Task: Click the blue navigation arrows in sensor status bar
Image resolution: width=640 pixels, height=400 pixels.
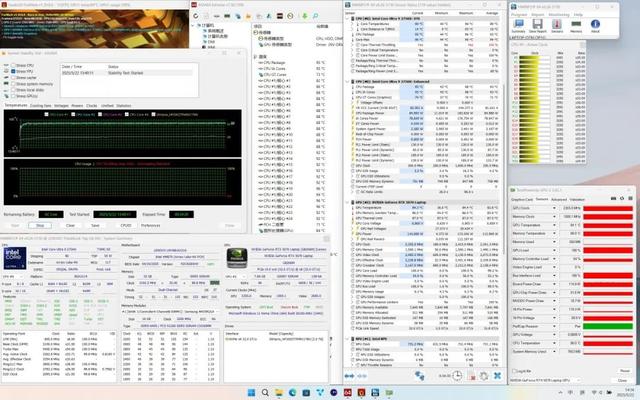Action: [x=349, y=376]
